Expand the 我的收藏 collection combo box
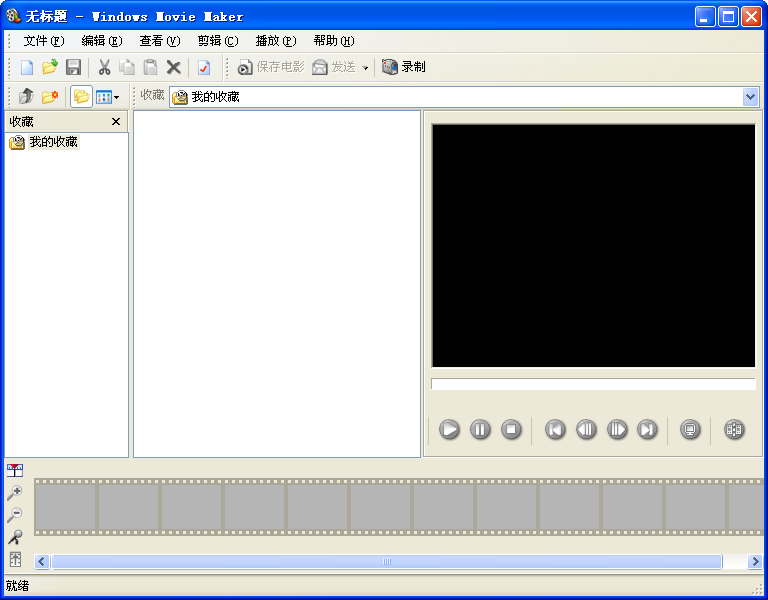 751,97
